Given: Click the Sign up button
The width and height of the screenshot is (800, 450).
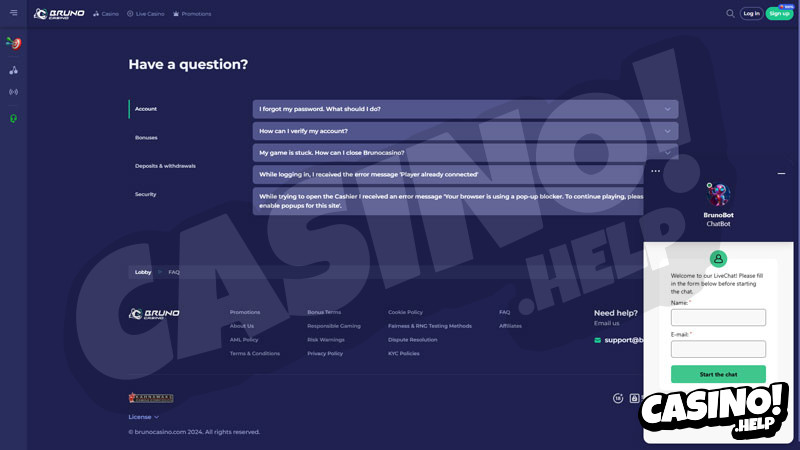Looking at the screenshot, I should (x=779, y=14).
